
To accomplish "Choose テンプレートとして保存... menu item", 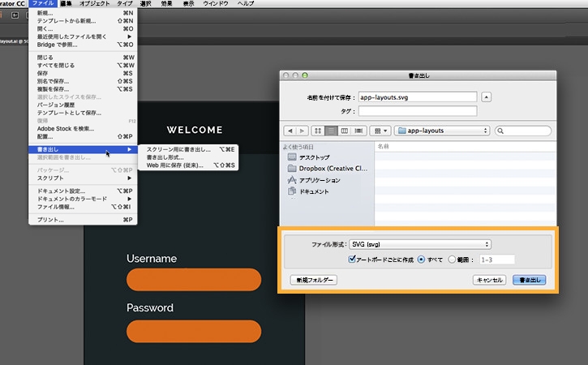I will pos(83,113).
